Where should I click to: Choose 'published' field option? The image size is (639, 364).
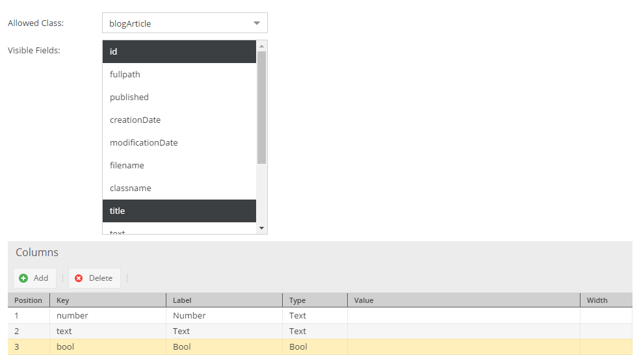(179, 97)
